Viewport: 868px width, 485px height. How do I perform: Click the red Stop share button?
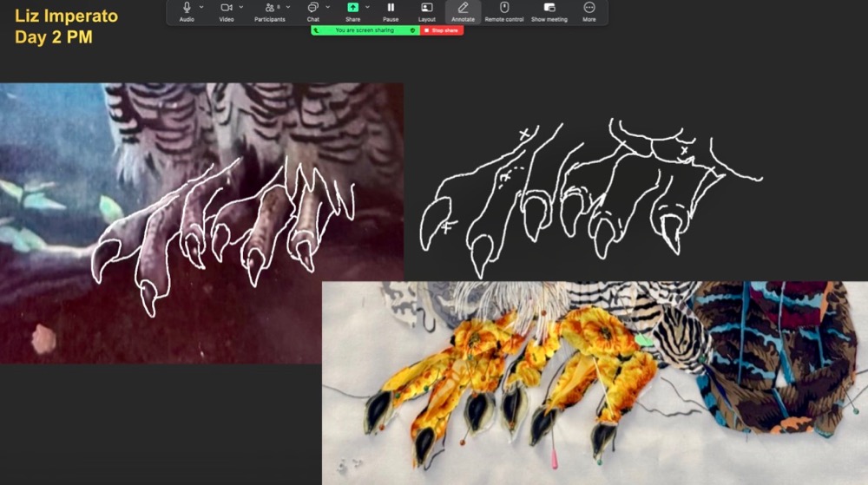[442, 30]
